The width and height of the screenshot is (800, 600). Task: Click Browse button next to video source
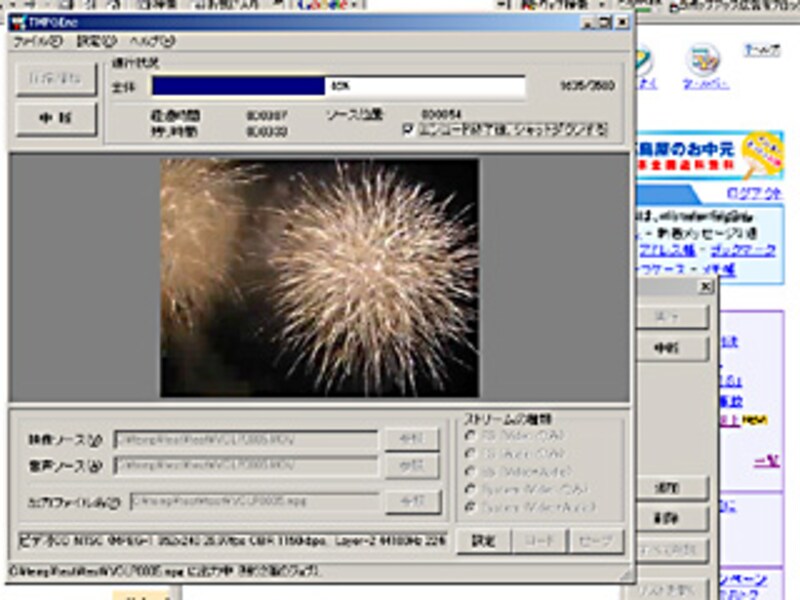(x=412, y=440)
